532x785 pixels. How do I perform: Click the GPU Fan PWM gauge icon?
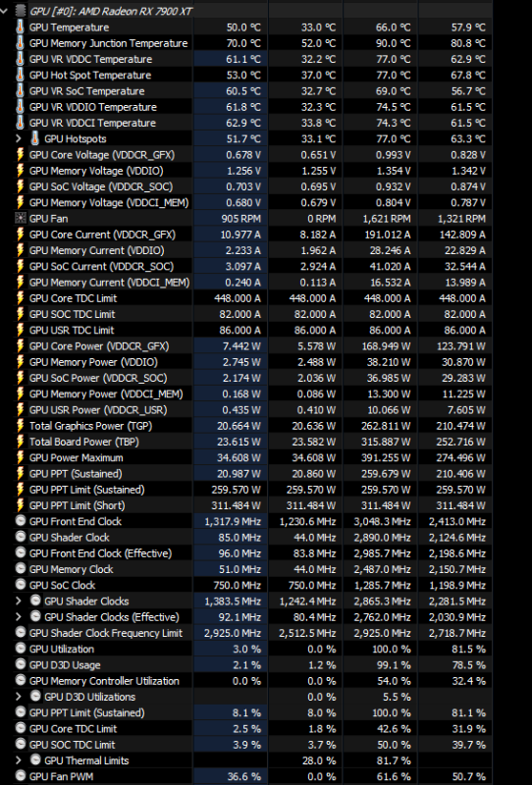[x=20, y=776]
